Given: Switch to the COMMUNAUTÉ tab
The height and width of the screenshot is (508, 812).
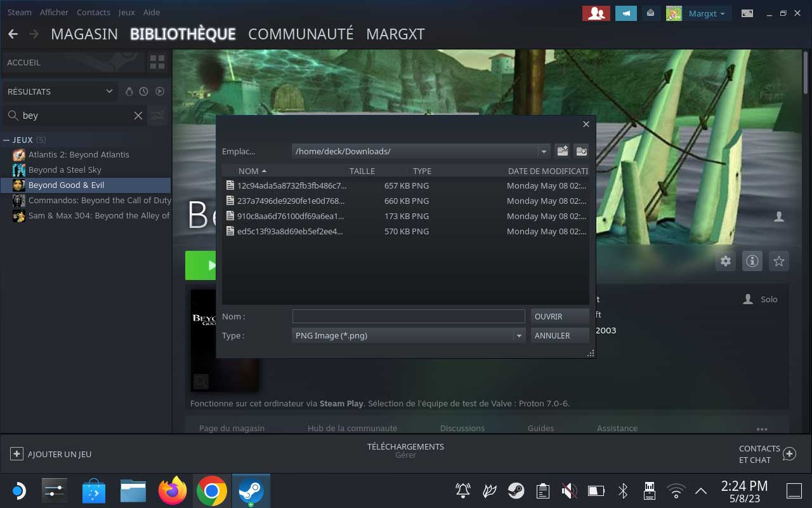Looking at the screenshot, I should pyautogui.click(x=301, y=34).
